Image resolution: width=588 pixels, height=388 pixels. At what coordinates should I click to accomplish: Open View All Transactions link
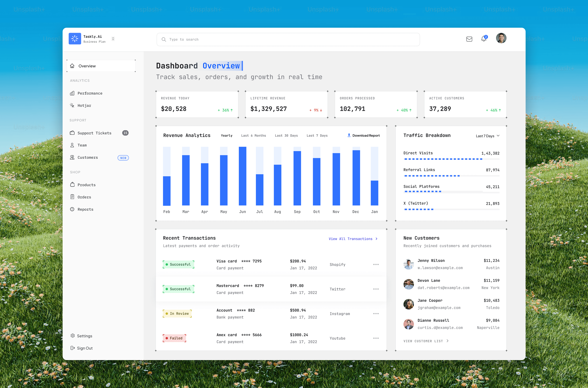coord(353,239)
